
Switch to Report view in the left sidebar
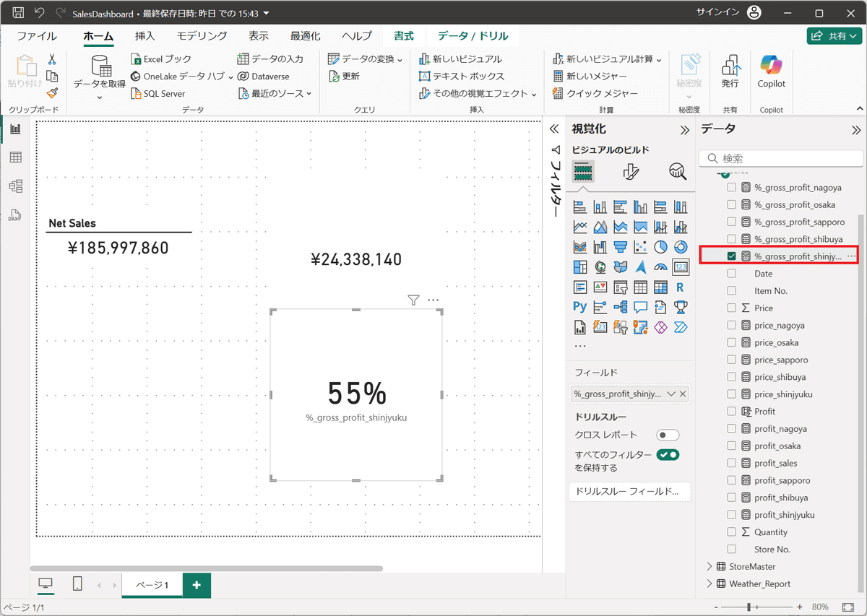click(x=15, y=129)
